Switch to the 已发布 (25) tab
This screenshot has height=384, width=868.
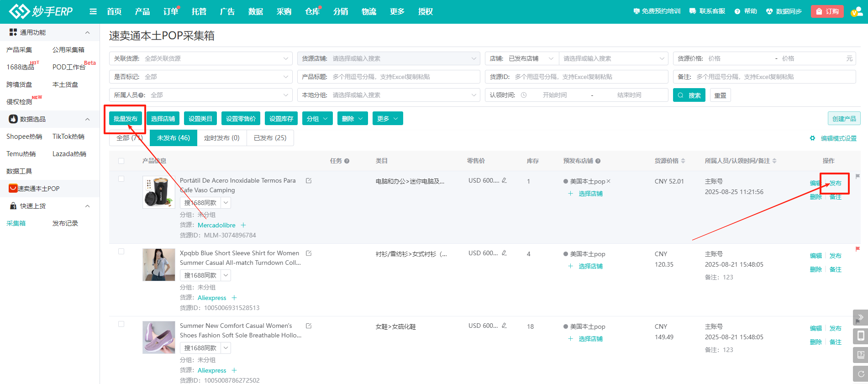coord(270,138)
